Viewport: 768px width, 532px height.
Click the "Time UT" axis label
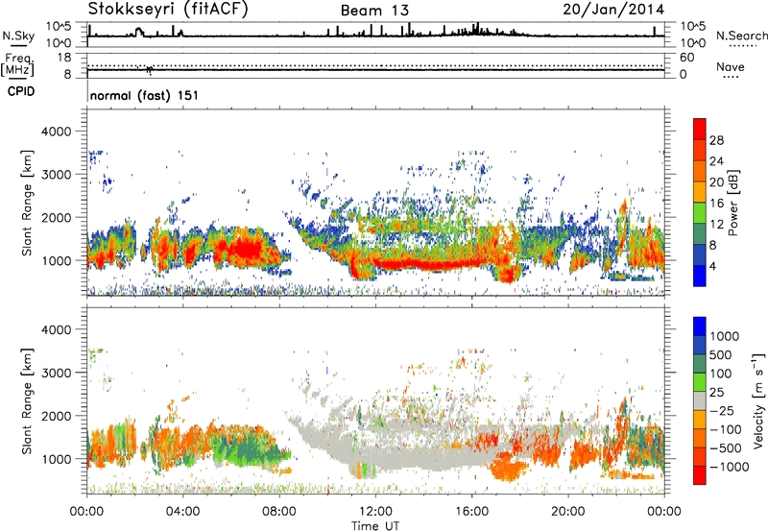coord(375,526)
